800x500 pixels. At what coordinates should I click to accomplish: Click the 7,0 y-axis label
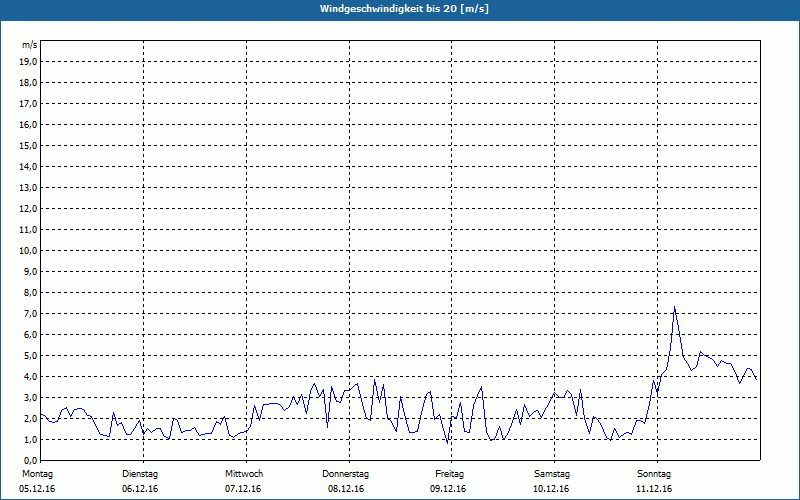coord(30,314)
